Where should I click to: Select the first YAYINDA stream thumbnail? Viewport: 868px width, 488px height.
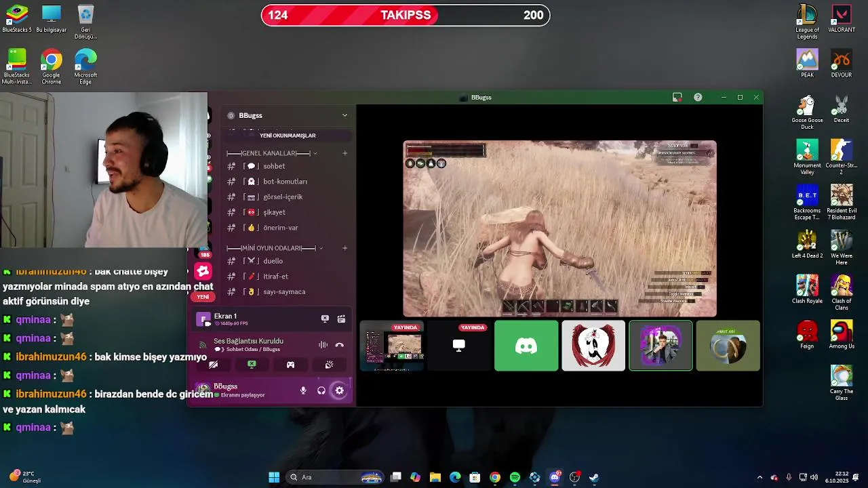coord(392,346)
